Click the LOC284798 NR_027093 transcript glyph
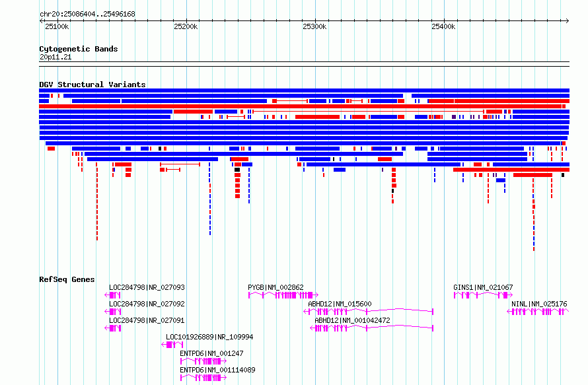 click(x=112, y=295)
